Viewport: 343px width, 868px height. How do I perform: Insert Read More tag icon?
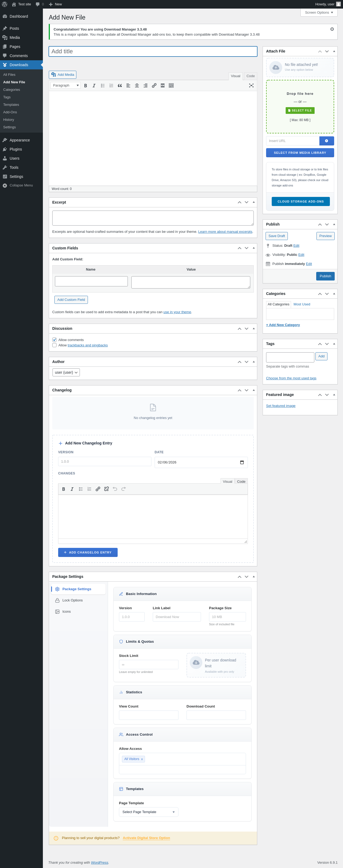(x=163, y=85)
